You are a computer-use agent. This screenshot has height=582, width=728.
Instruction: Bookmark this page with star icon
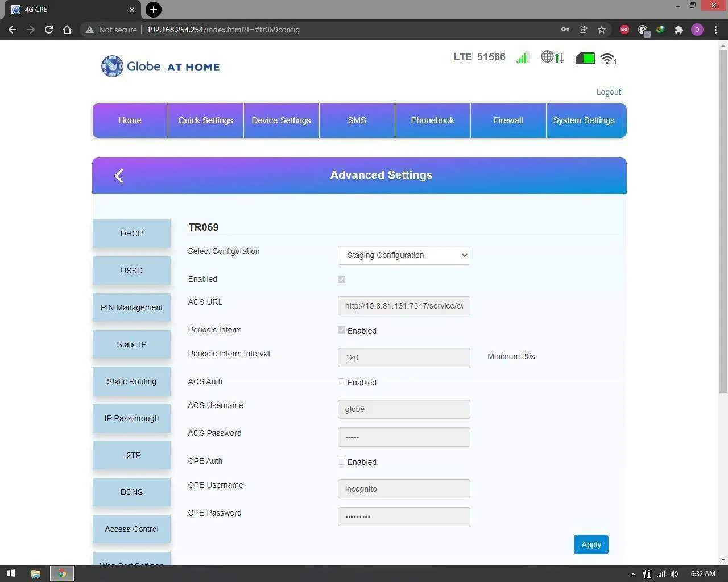coord(602,30)
